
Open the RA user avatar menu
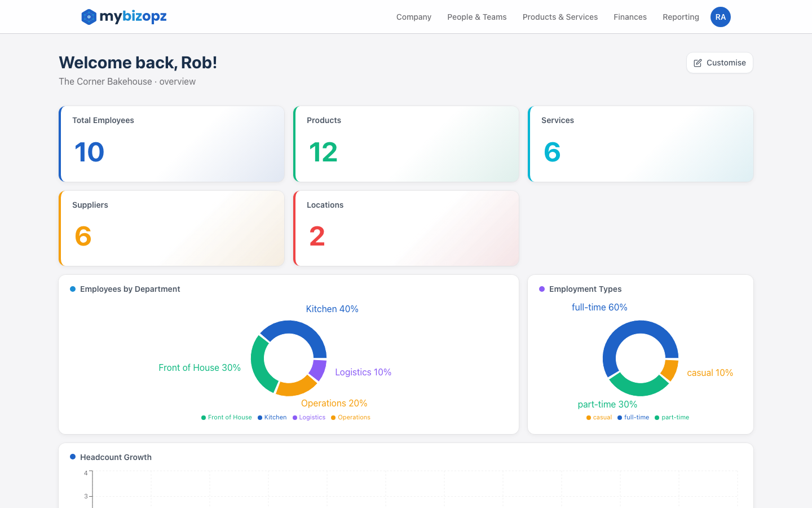(720, 17)
